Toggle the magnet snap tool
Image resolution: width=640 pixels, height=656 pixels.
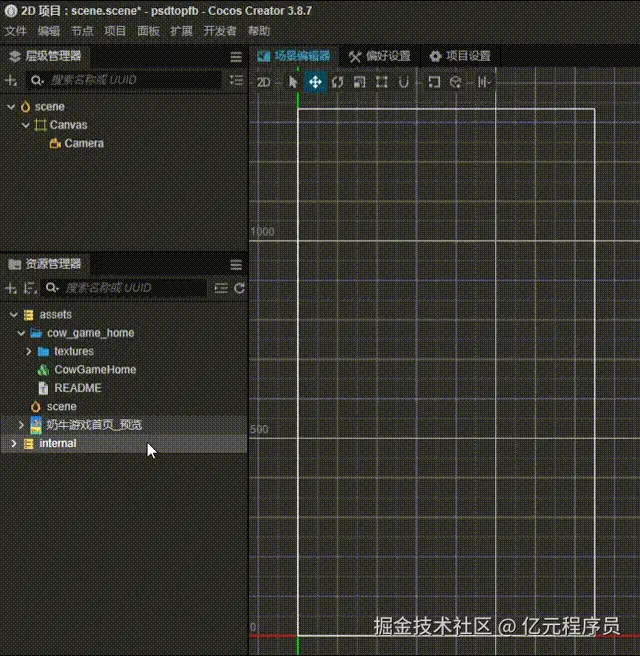tap(404, 82)
